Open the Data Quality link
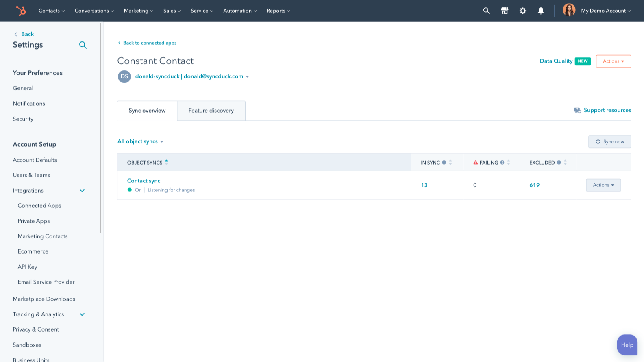644x362 pixels. pos(556,61)
